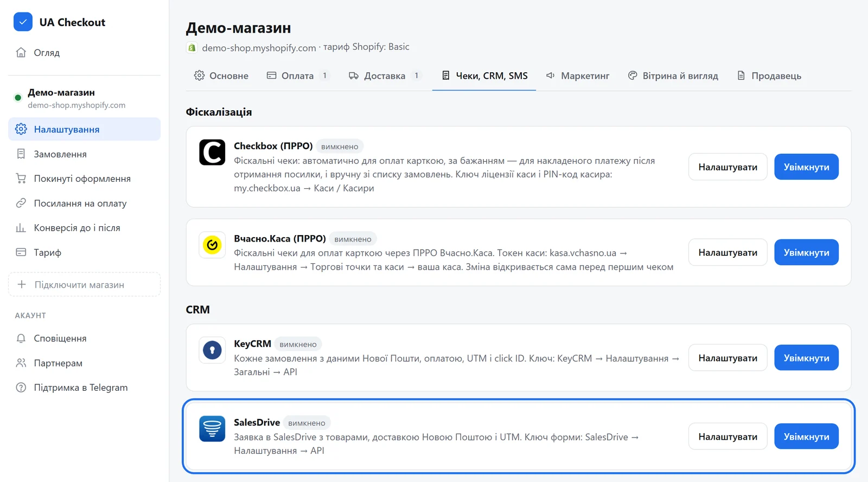Switch to the Оплата tab
This screenshot has height=482, width=868.
(298, 76)
